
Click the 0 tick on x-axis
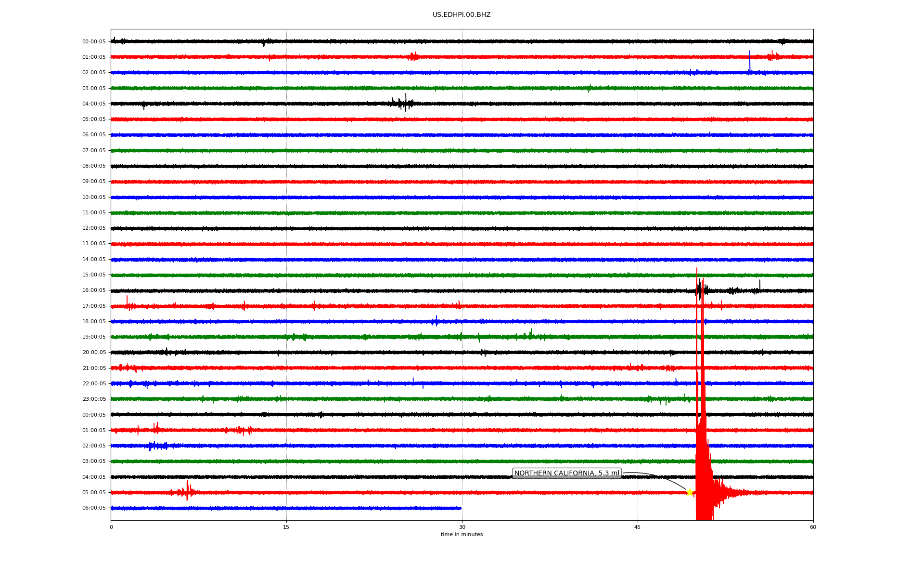click(x=111, y=527)
